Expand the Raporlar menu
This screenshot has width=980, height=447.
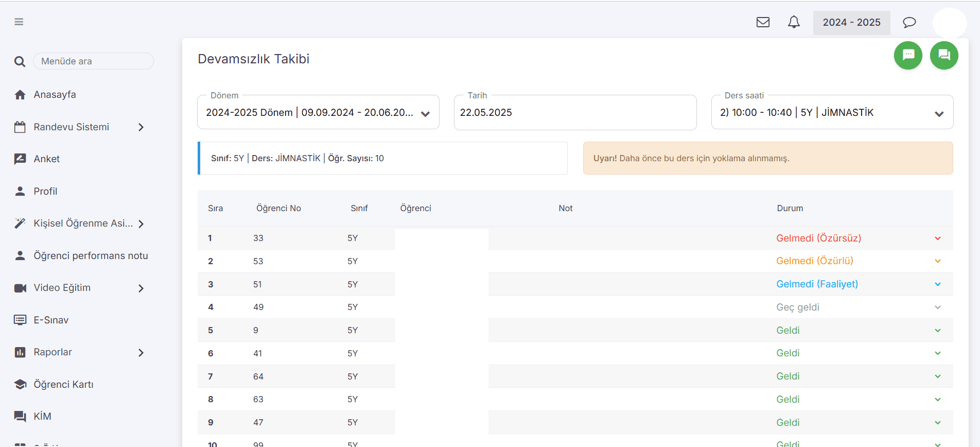[141, 353]
